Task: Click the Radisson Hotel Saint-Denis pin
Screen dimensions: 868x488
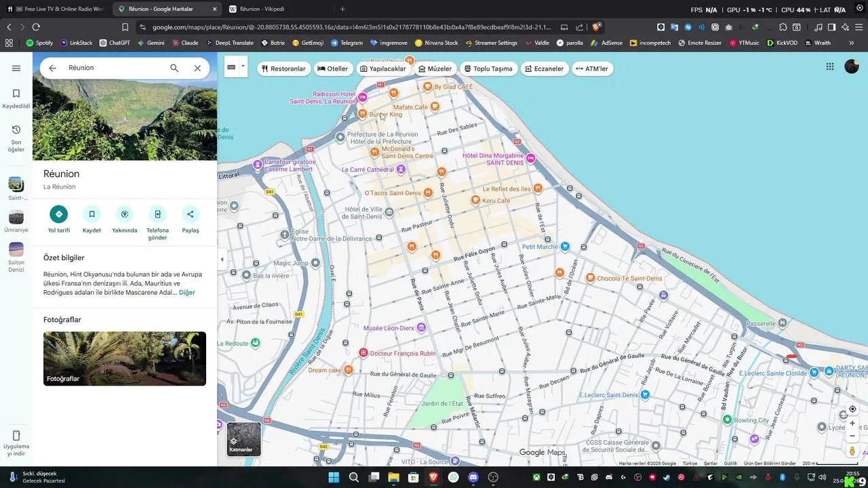Action: (363, 98)
